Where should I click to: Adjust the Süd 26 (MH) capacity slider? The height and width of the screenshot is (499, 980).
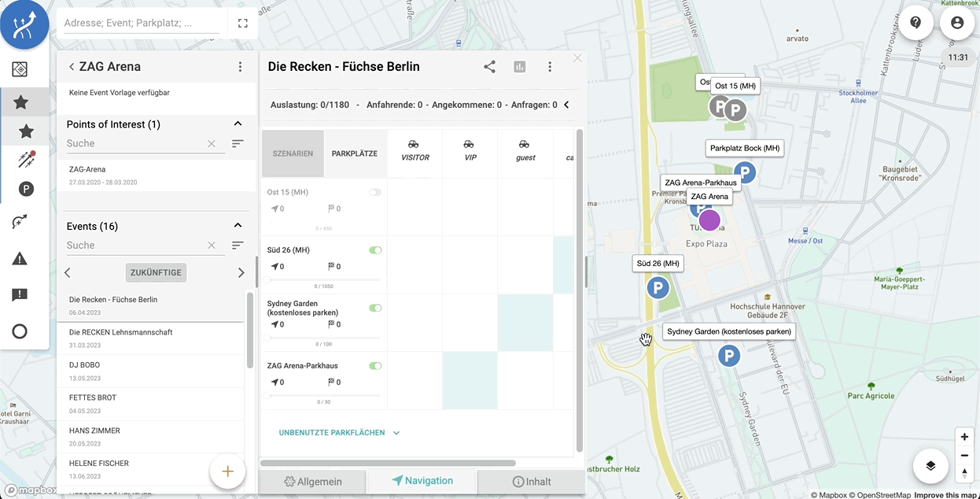click(x=323, y=279)
